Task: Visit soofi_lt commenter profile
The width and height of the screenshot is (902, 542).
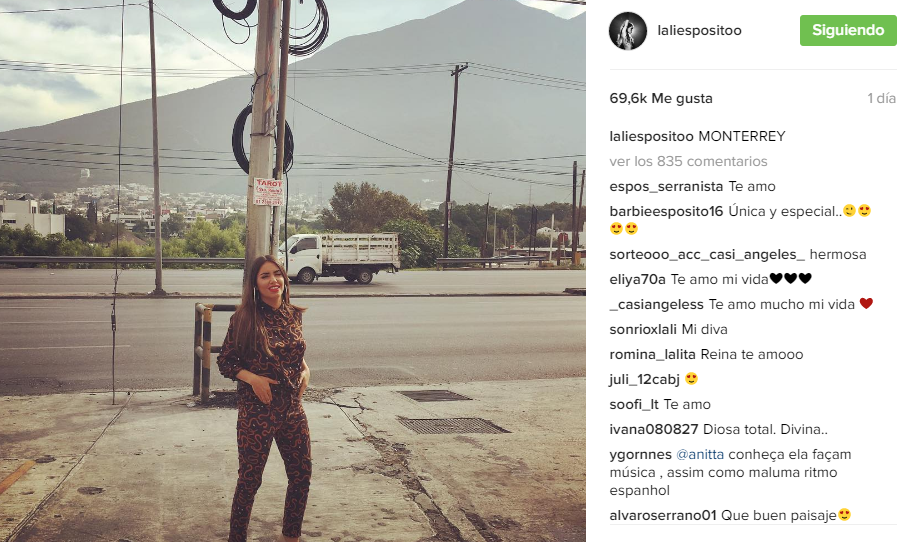Action: [634, 404]
